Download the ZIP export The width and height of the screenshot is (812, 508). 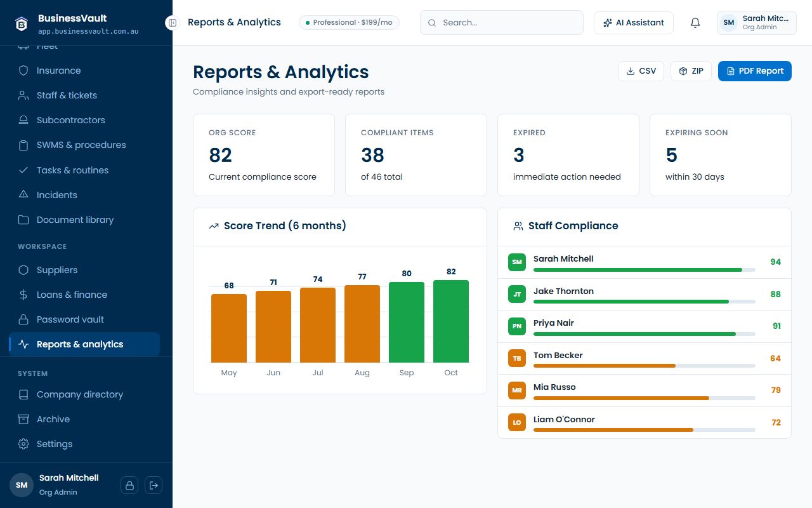click(691, 71)
